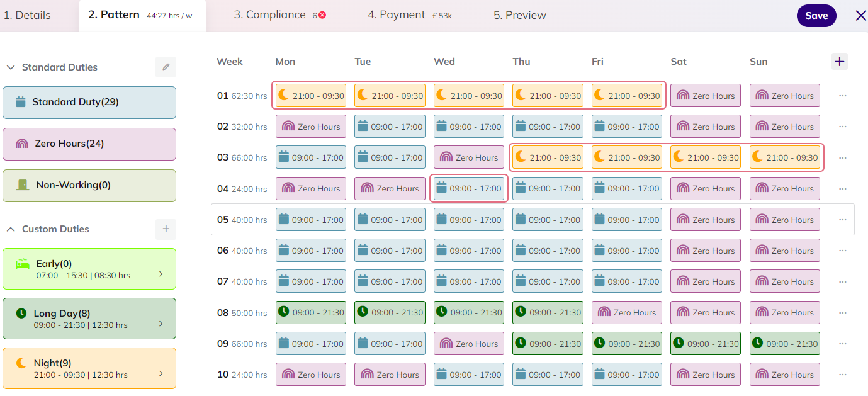Click the Week 01 Monday night shift cell
The width and height of the screenshot is (868, 396).
click(x=310, y=95)
